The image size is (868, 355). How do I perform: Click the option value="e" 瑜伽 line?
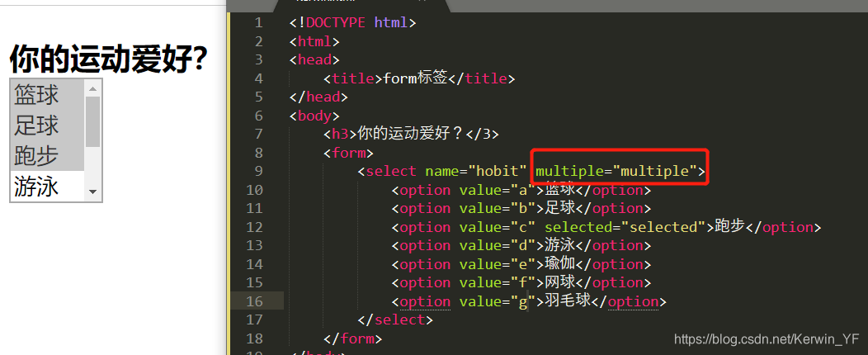tap(521, 264)
